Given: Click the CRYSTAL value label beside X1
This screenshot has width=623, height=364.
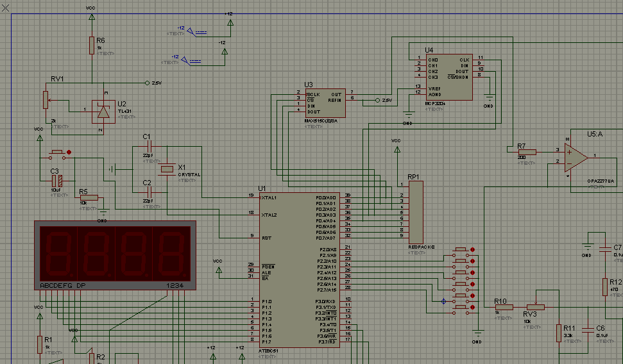Looking at the screenshot, I should click(x=189, y=175).
